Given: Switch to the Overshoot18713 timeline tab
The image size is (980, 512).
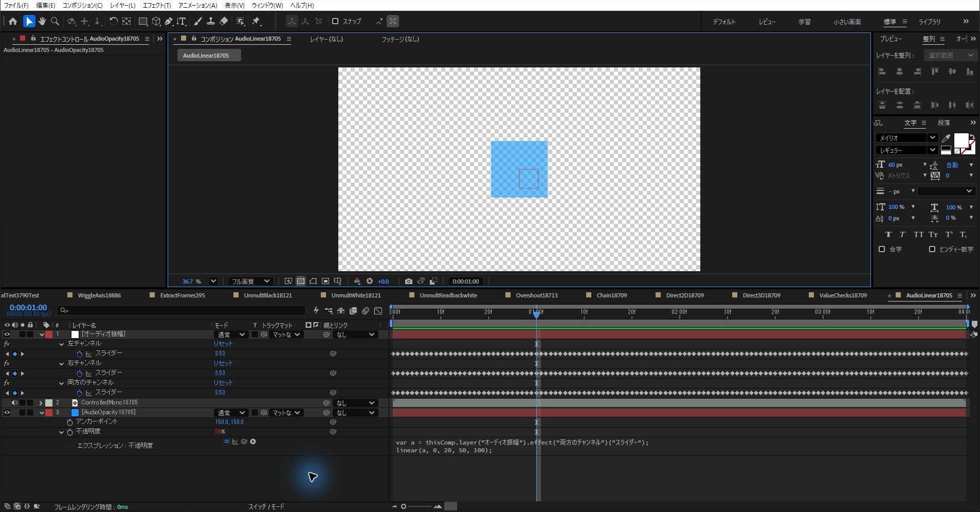Looking at the screenshot, I should 537,295.
